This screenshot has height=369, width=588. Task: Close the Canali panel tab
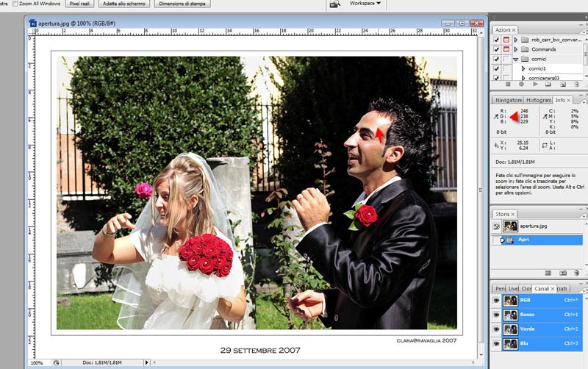click(553, 289)
